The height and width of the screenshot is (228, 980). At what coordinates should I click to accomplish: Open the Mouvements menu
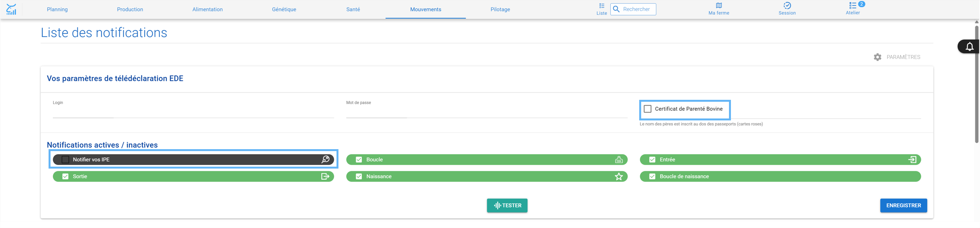[425, 9]
